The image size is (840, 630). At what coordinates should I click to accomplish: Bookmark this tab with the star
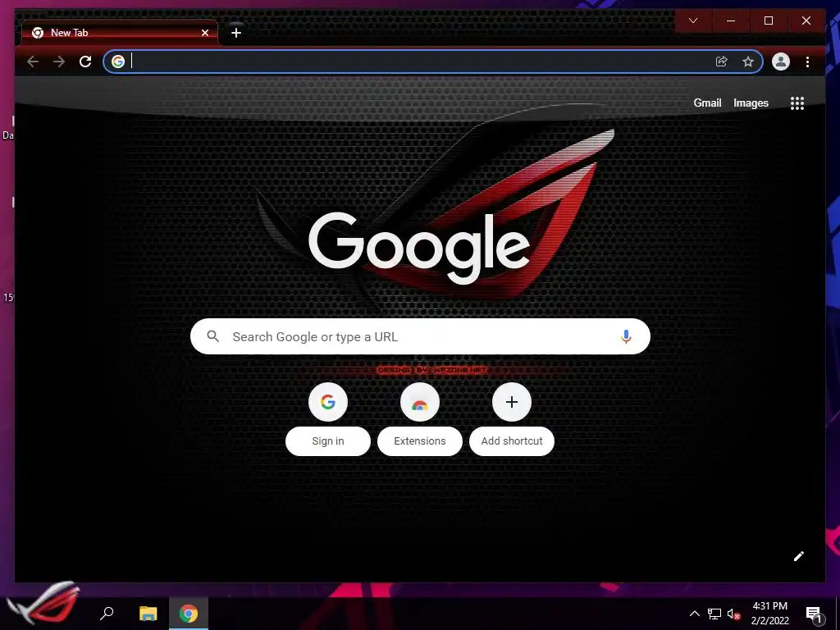tap(748, 62)
